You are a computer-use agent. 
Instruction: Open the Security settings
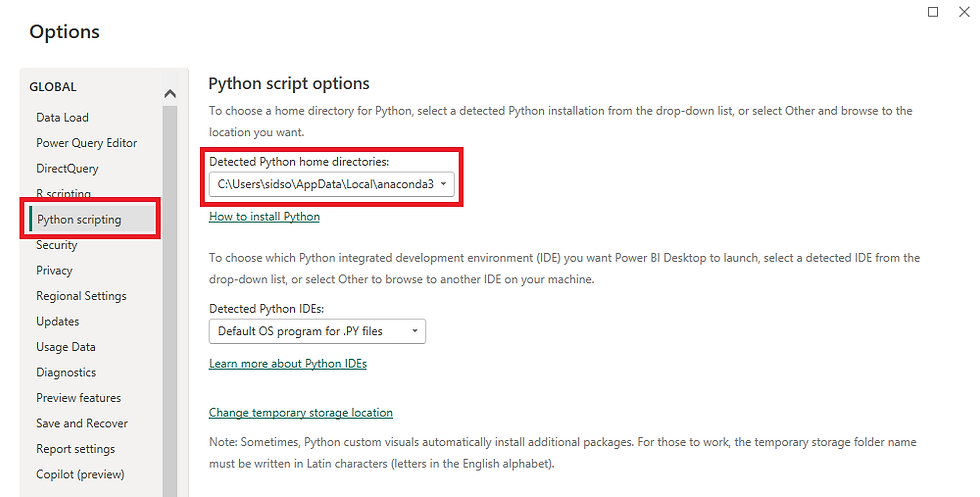coord(57,245)
